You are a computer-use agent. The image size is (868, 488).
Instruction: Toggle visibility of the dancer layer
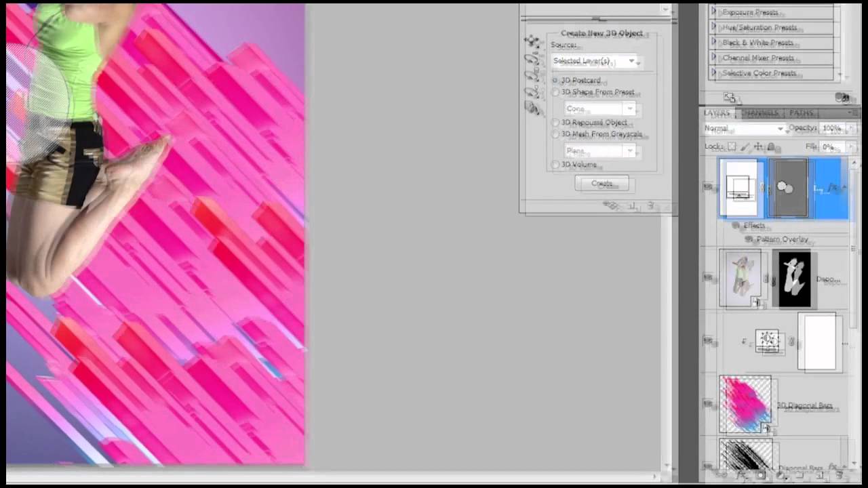coord(709,278)
